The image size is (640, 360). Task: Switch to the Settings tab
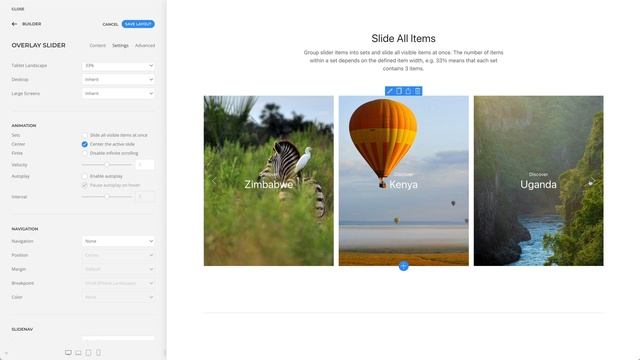[x=120, y=46]
